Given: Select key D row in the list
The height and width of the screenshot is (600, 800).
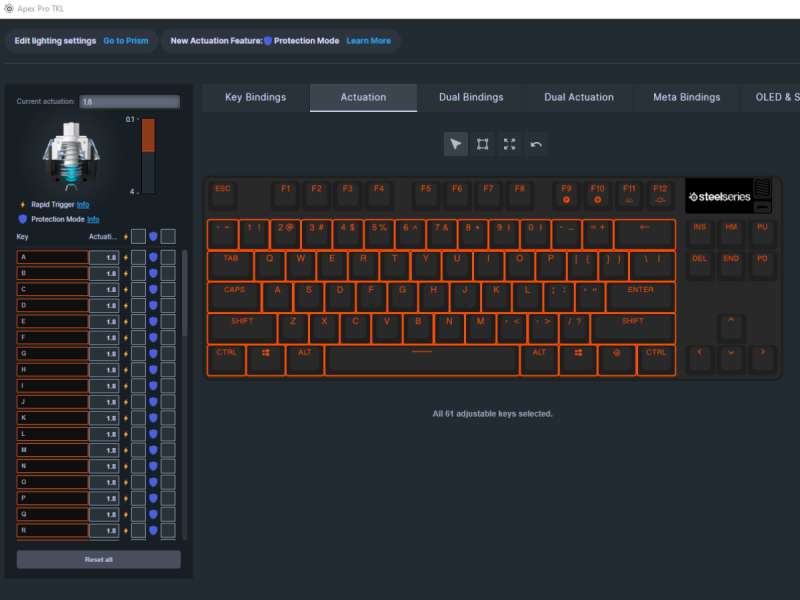Looking at the screenshot, I should pyautogui.click(x=53, y=306).
